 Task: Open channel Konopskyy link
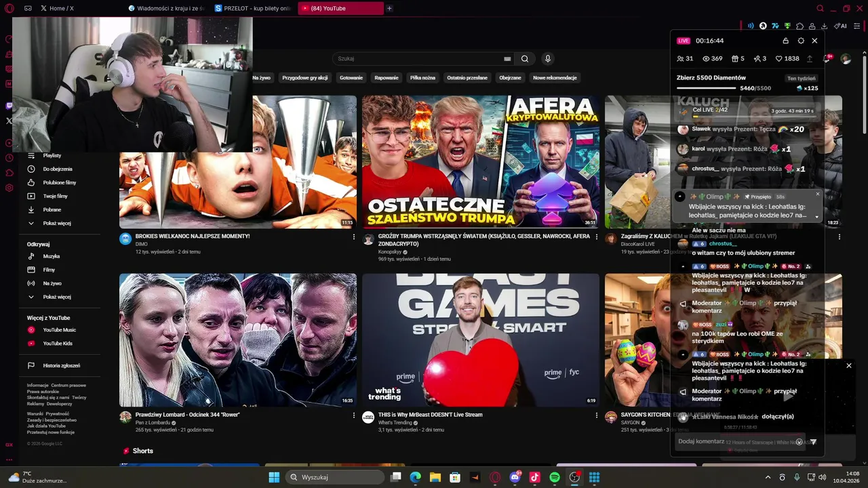(390, 251)
